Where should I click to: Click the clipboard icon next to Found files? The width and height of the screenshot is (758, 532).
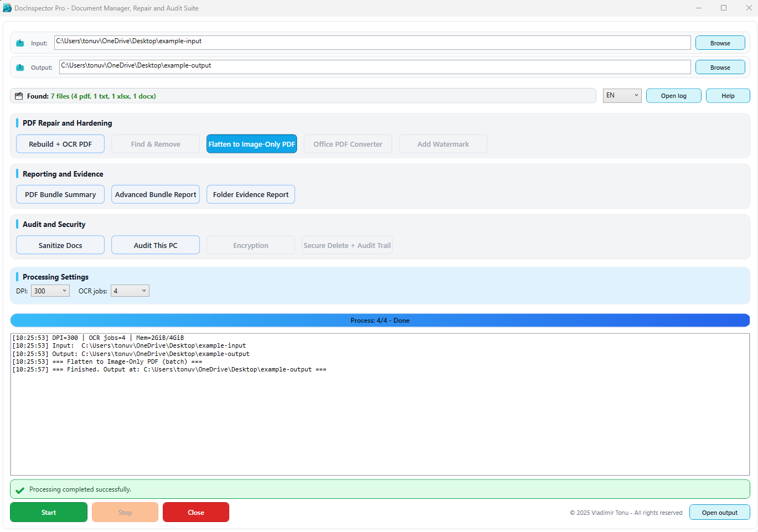click(19, 95)
